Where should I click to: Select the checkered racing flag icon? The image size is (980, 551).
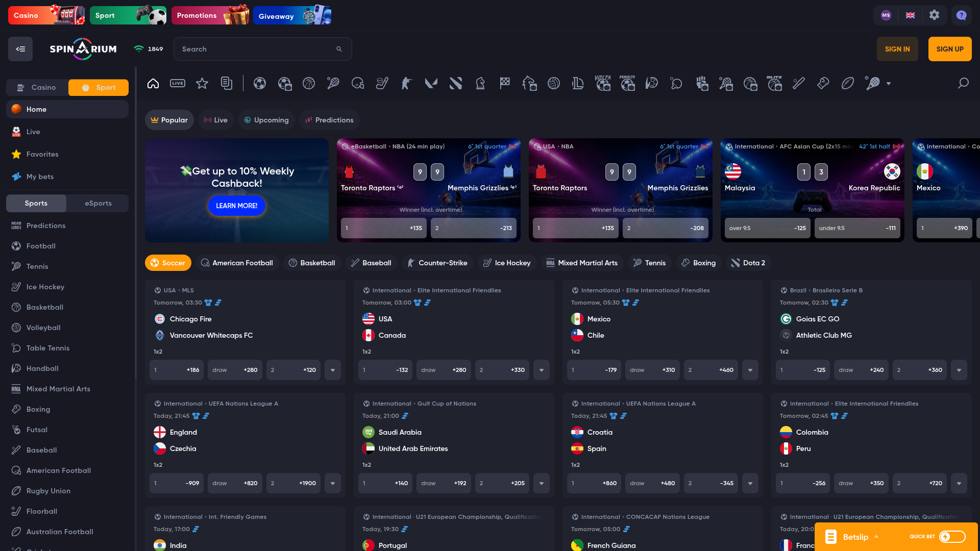click(x=505, y=83)
